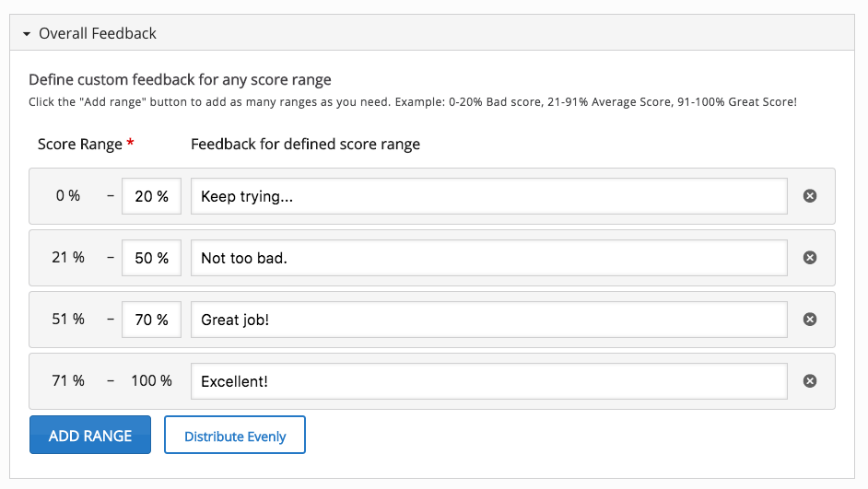Click the '51 %' lower bound value
The height and width of the screenshot is (489, 868).
pos(68,320)
